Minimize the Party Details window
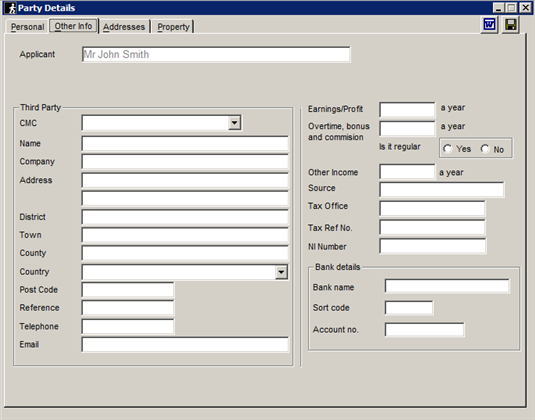The height and width of the screenshot is (420, 535). tap(499, 8)
